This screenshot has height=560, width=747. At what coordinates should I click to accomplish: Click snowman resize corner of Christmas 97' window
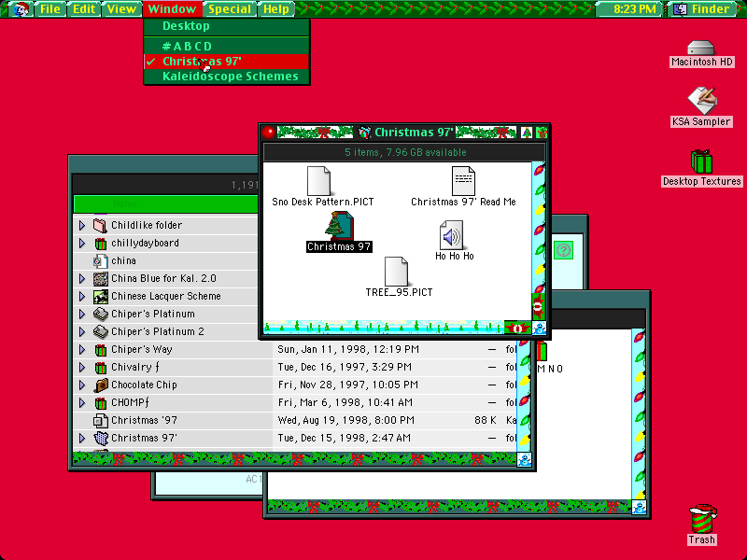pyautogui.click(x=540, y=329)
